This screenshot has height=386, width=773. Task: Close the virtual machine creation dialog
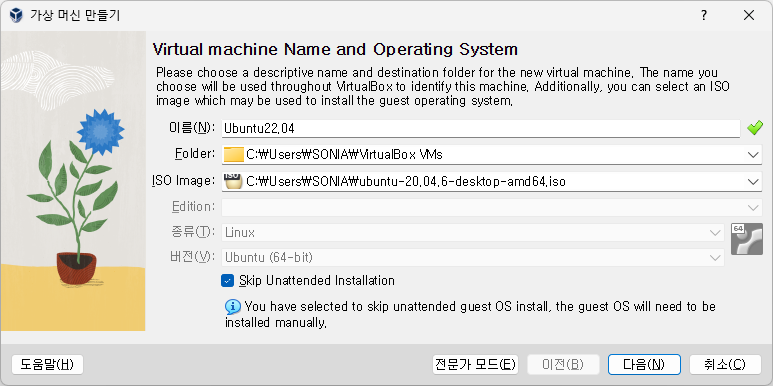point(749,16)
